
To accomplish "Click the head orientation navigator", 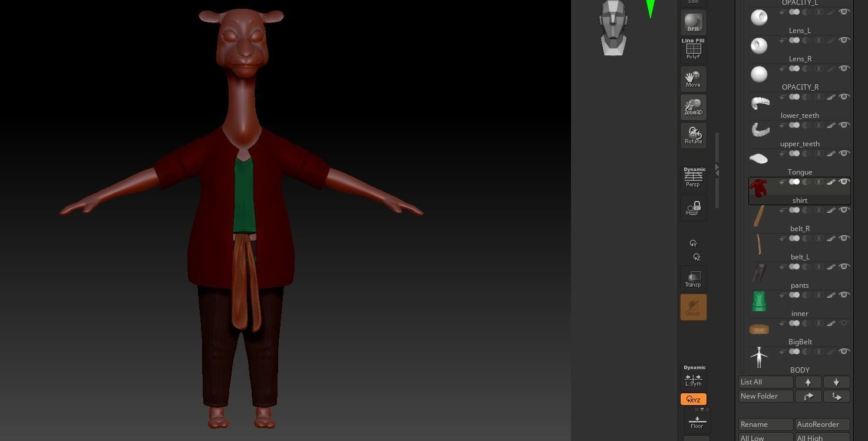I will (613, 28).
